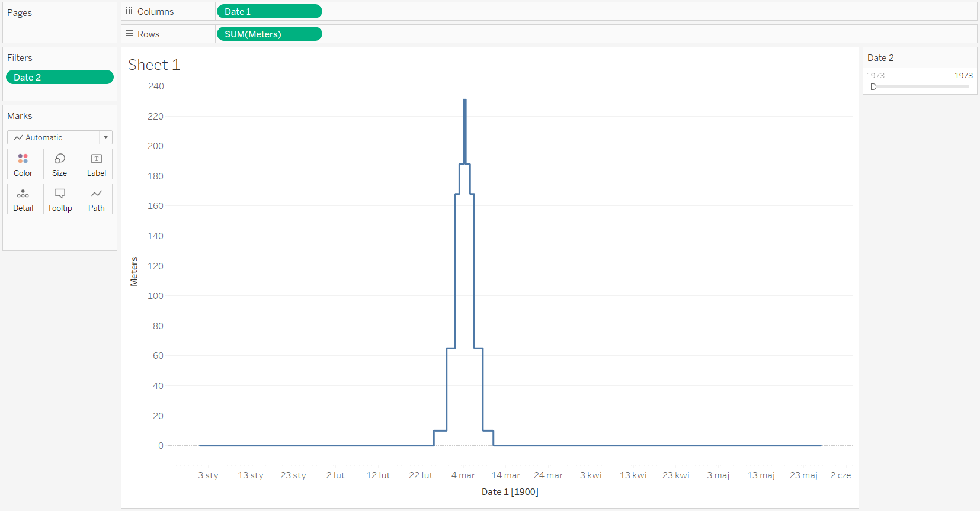980x511 pixels.
Task: Expand the Automatic mark type dropdown
Action: coord(53,137)
